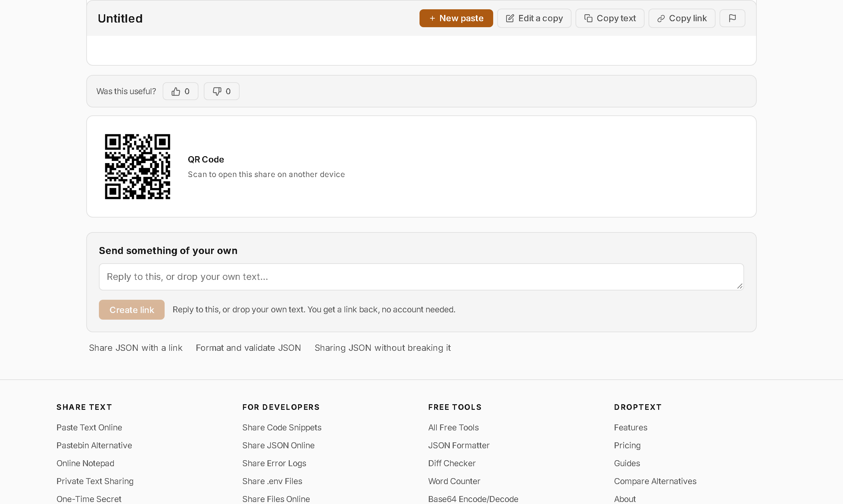Open Share JSON with a link
Viewport: 843px width, 504px height.
tap(136, 348)
